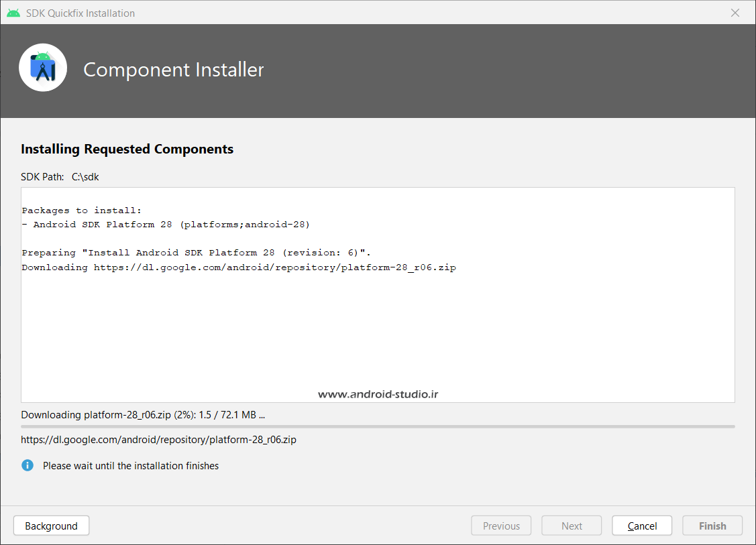
Task: Click the blue info icon
Action: pyautogui.click(x=28, y=465)
